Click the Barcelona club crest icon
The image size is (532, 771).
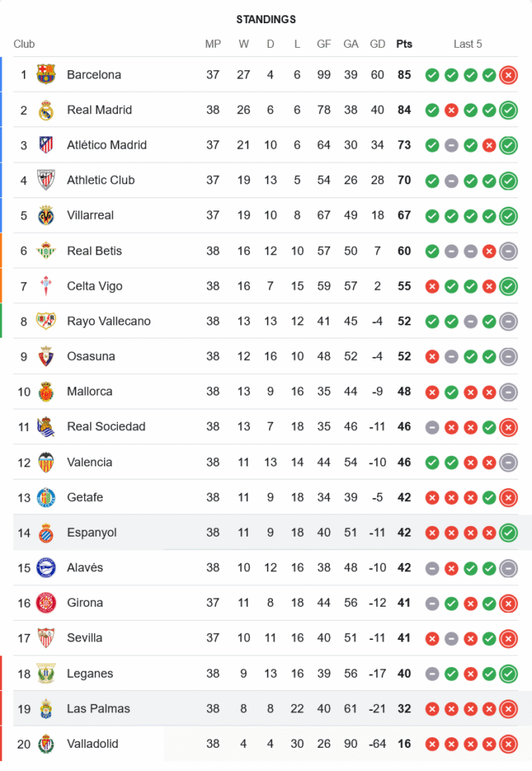46,75
